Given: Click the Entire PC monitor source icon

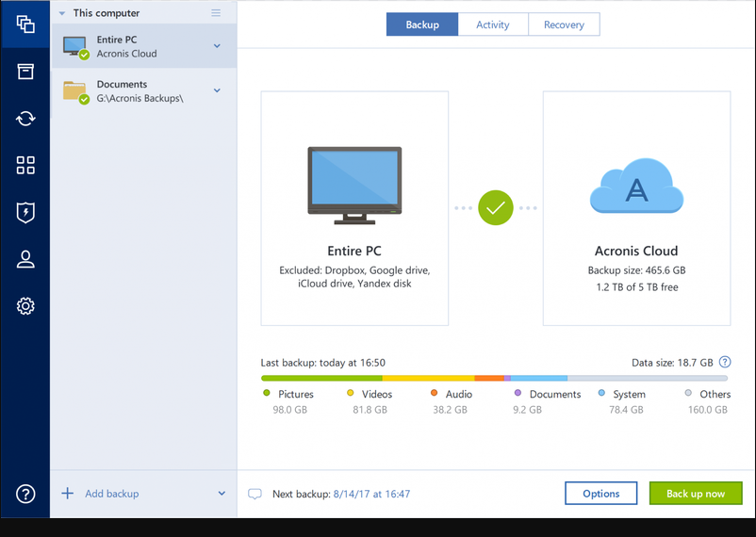Looking at the screenshot, I should click(354, 185).
